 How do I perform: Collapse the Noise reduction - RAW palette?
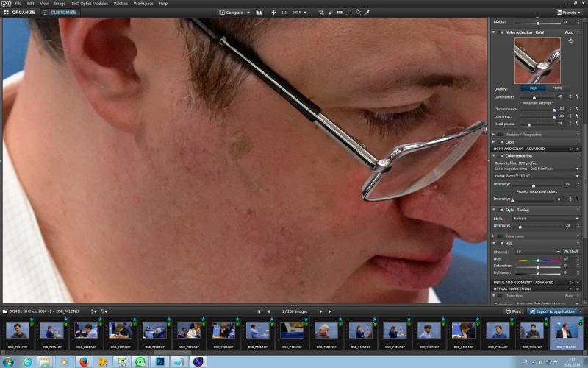click(x=494, y=32)
